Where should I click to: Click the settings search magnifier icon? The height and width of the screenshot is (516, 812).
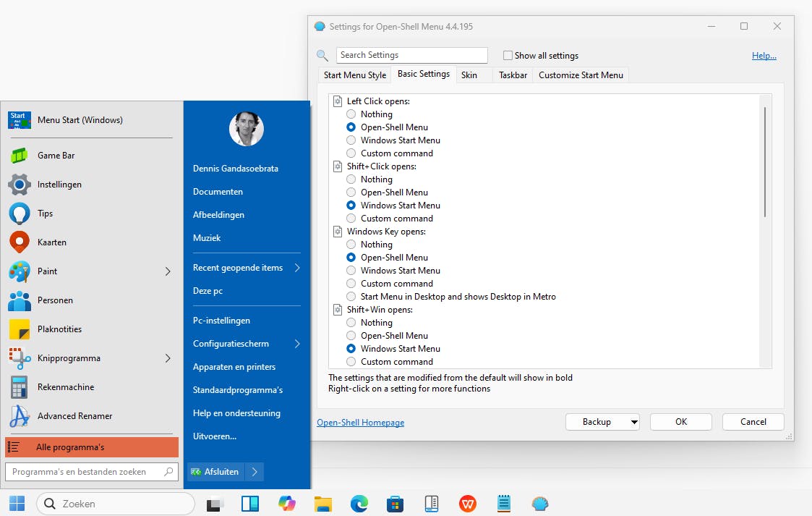(322, 56)
